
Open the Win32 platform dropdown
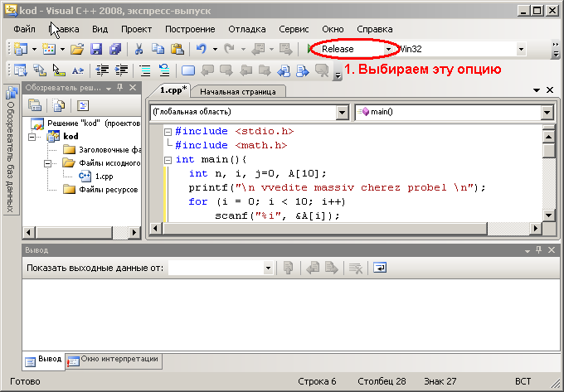[521, 49]
